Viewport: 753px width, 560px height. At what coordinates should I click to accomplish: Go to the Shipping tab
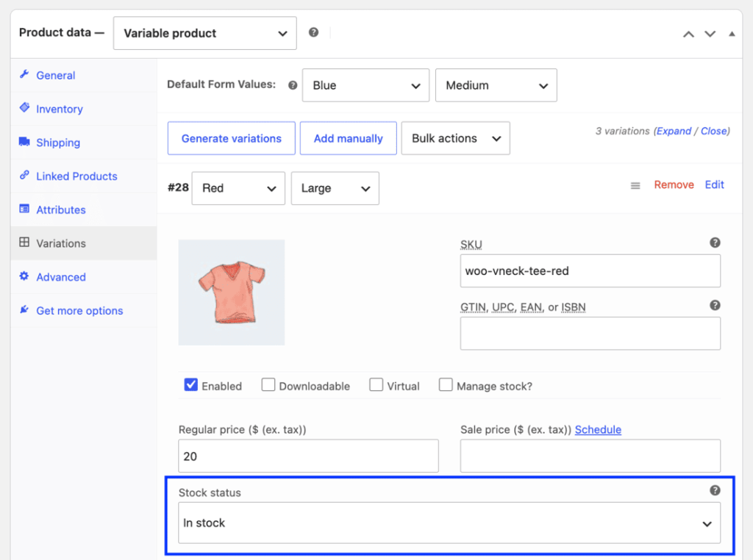click(x=84, y=143)
